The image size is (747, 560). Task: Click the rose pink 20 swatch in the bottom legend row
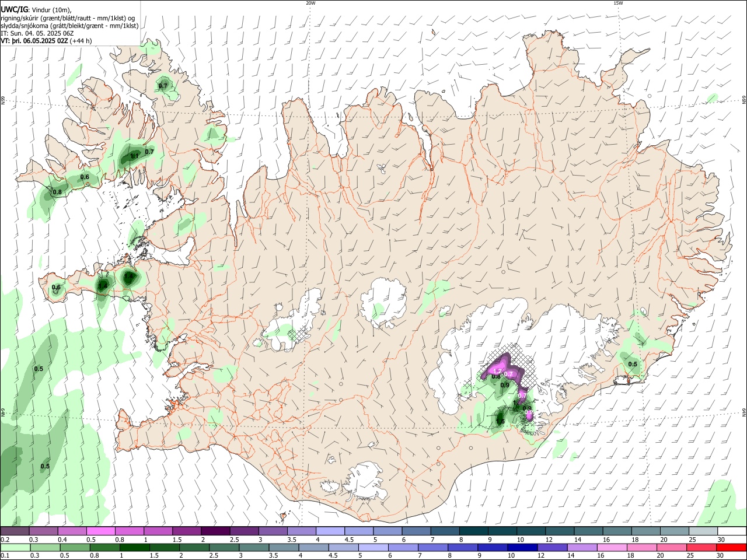coord(672,548)
